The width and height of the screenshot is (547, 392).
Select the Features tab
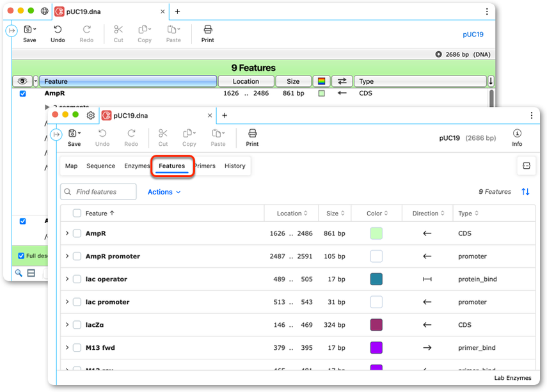(172, 166)
